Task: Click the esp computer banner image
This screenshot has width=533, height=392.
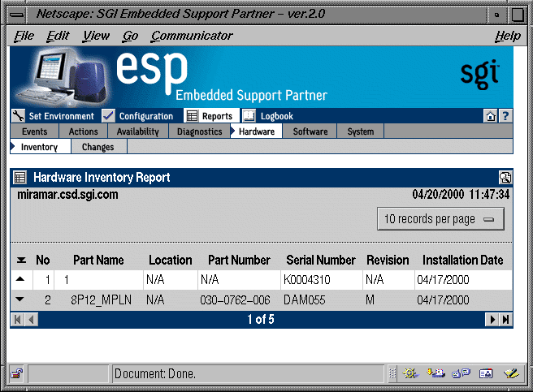Action: pyautogui.click(x=63, y=77)
